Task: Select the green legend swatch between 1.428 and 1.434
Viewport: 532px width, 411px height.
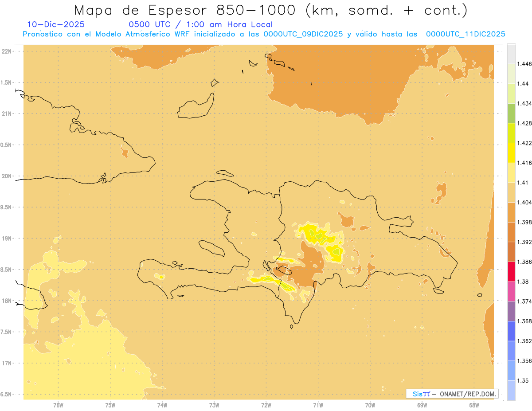Action: click(x=511, y=113)
